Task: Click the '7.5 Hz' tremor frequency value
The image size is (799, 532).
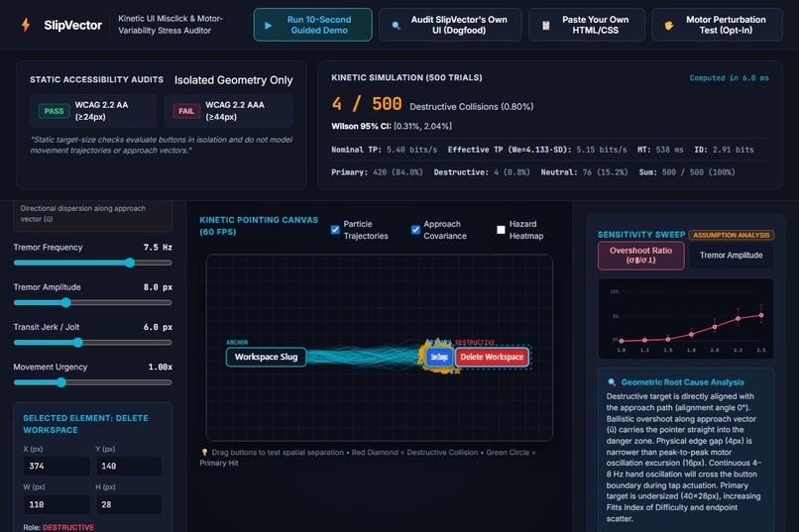Action: [158, 248]
